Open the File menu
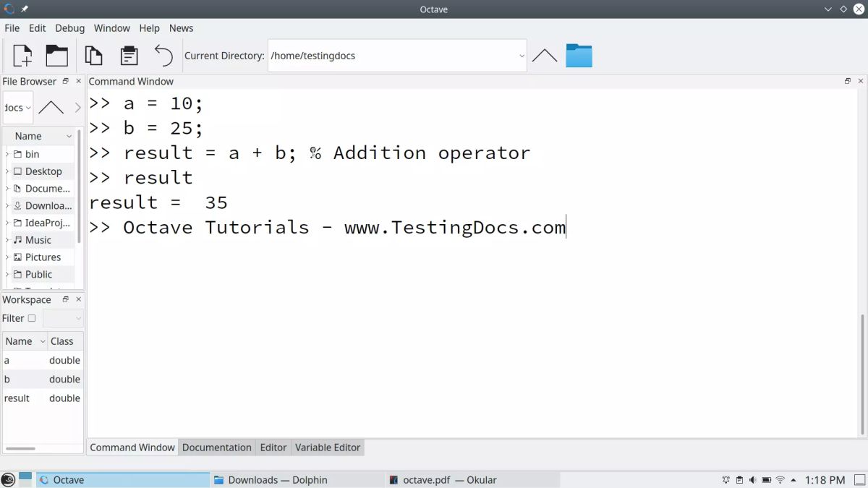 pos(12,28)
